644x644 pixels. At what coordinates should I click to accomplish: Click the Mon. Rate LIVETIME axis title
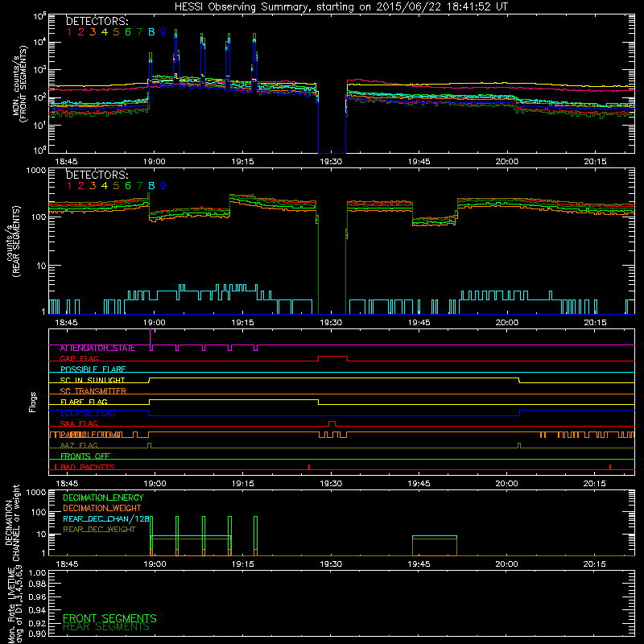(x=14, y=605)
